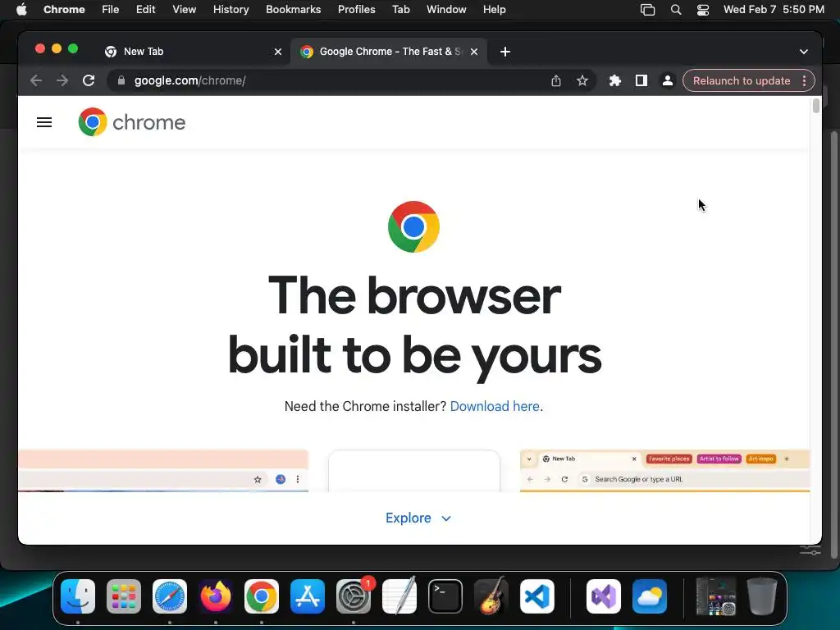Share this page via share icon
Image resolution: width=840 pixels, height=630 pixels.
[x=556, y=80]
